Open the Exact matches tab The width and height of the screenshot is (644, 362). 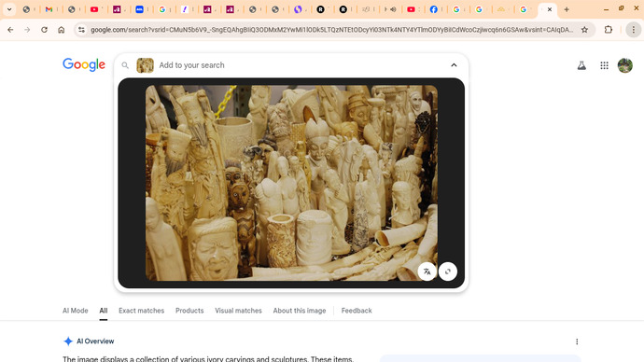[x=141, y=311]
